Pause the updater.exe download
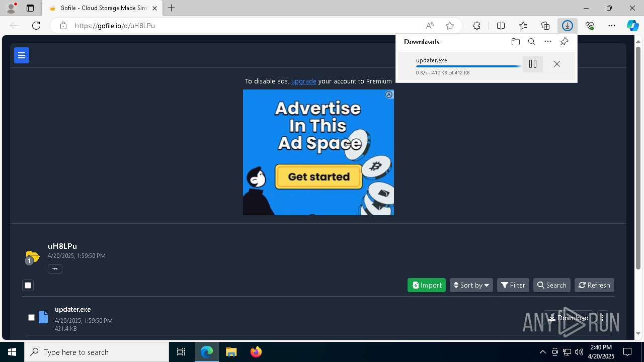 click(x=533, y=64)
